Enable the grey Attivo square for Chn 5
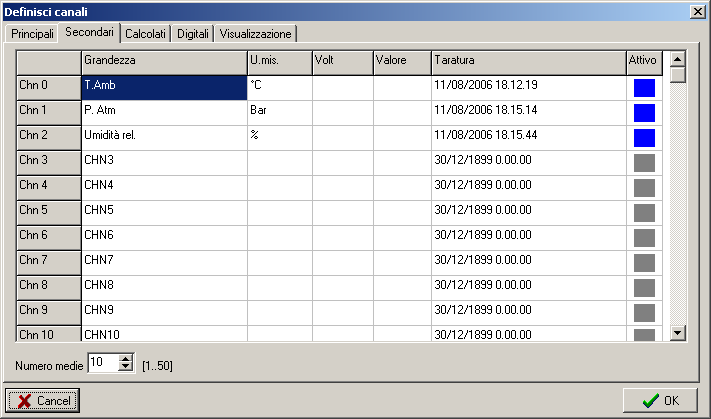 (x=644, y=212)
